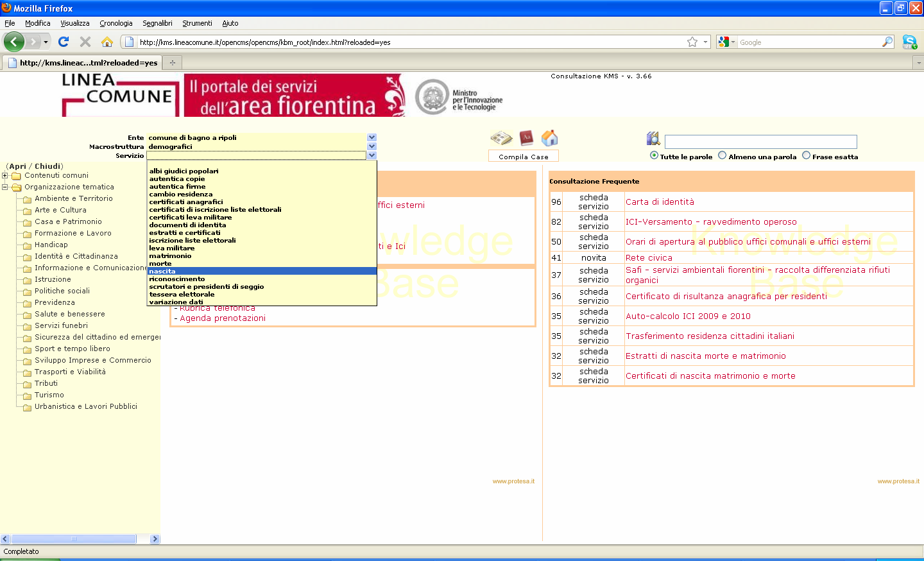Click into the KMS search text field
This screenshot has height=561, width=924.
point(760,142)
